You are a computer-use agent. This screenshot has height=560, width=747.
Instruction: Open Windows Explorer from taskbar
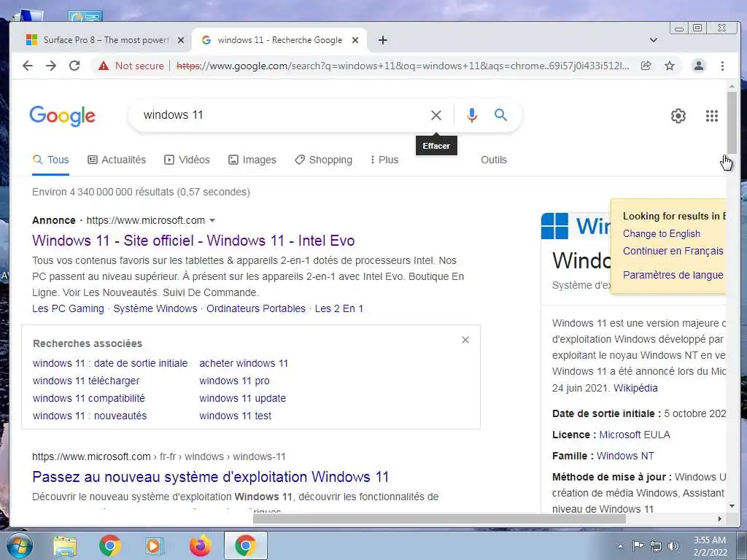tap(65, 545)
